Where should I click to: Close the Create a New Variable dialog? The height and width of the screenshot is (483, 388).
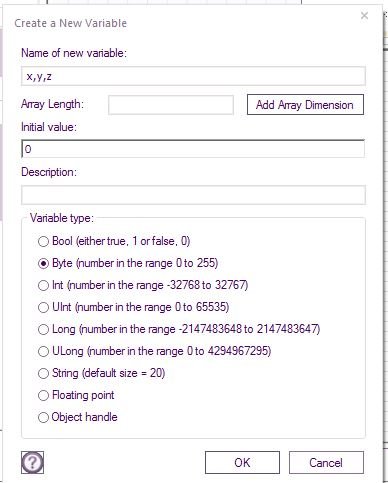click(x=364, y=15)
